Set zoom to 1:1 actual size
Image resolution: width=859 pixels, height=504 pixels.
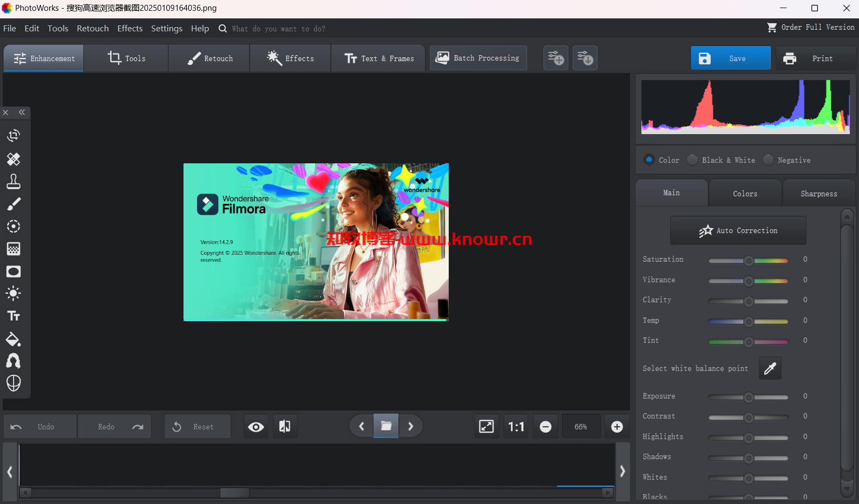516,427
